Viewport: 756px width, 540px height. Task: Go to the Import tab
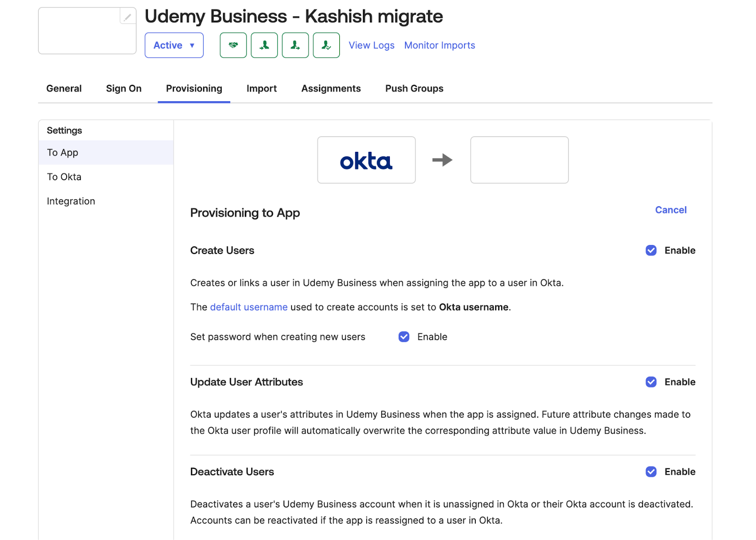tap(262, 88)
